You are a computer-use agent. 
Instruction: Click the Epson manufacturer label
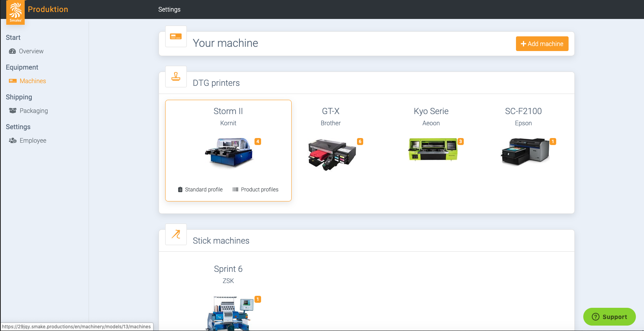[x=523, y=123]
